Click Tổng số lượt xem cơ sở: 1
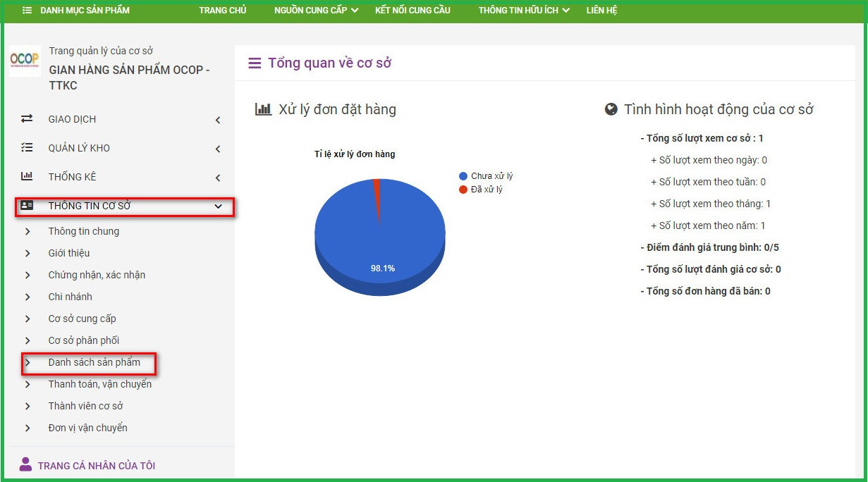 click(702, 138)
